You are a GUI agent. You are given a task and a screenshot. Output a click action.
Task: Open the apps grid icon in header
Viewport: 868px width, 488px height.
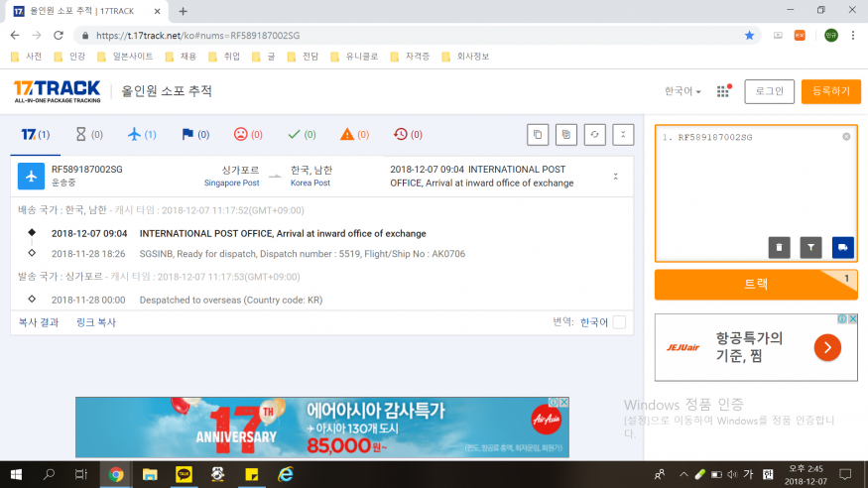pyautogui.click(x=723, y=91)
